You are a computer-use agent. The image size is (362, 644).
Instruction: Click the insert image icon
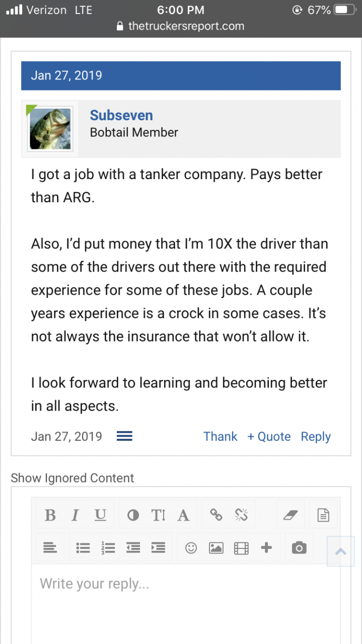coord(216,548)
